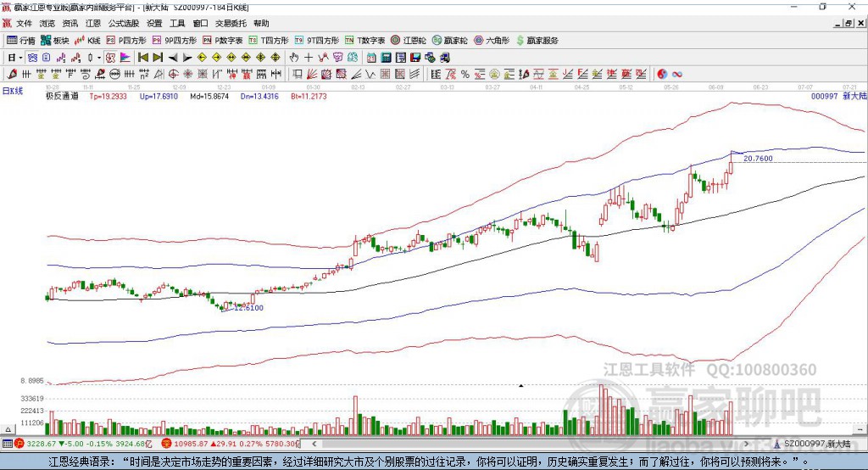
Task: Click the 极反通道 indicator label
Action: 62,96
